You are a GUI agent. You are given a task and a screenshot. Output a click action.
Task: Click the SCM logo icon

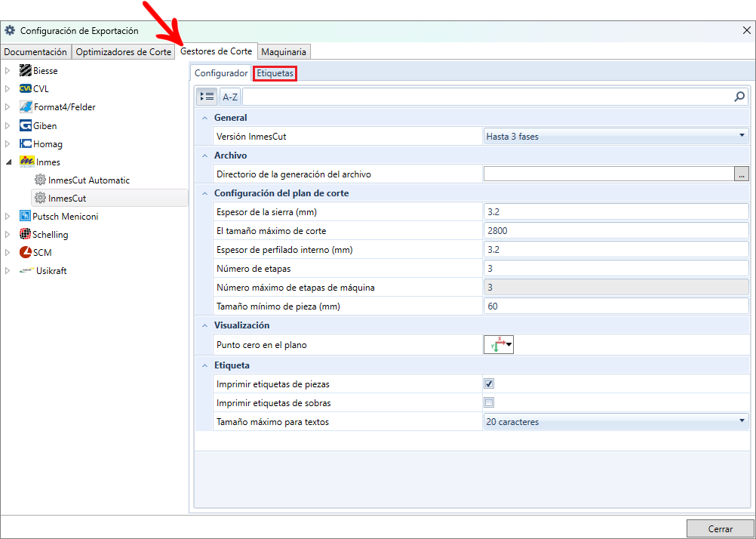pyautogui.click(x=26, y=252)
